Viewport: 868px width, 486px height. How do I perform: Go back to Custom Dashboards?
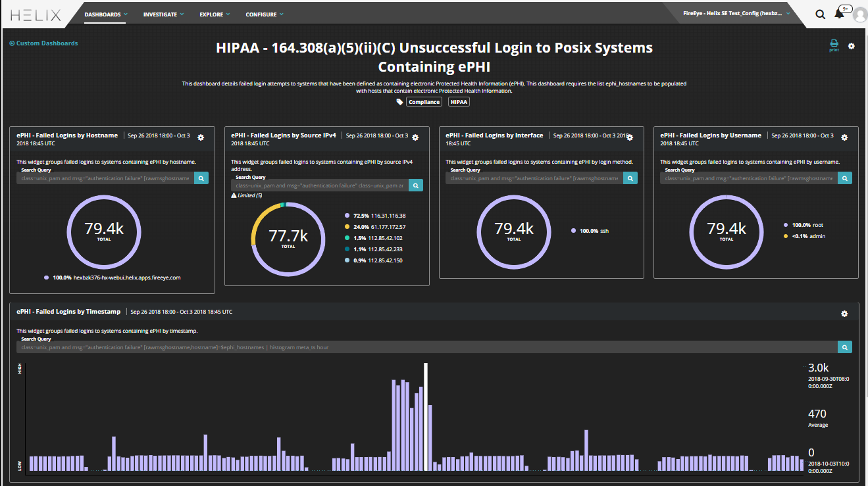[x=43, y=43]
